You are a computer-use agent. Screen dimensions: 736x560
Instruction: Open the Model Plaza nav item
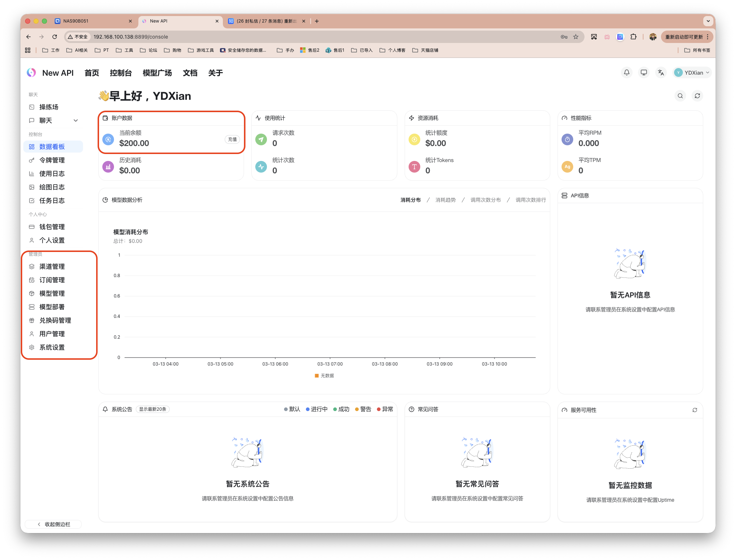[x=157, y=73]
